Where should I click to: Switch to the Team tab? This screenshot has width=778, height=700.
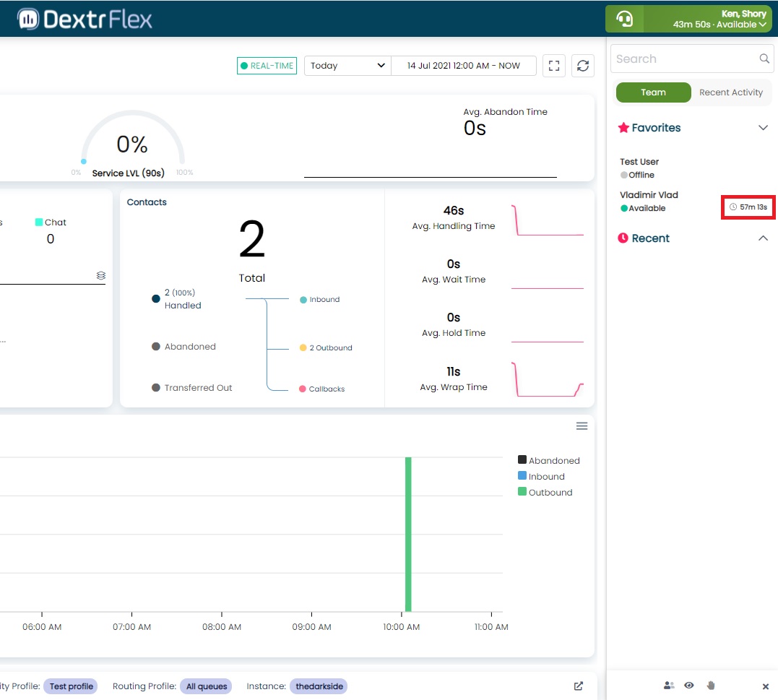point(654,92)
